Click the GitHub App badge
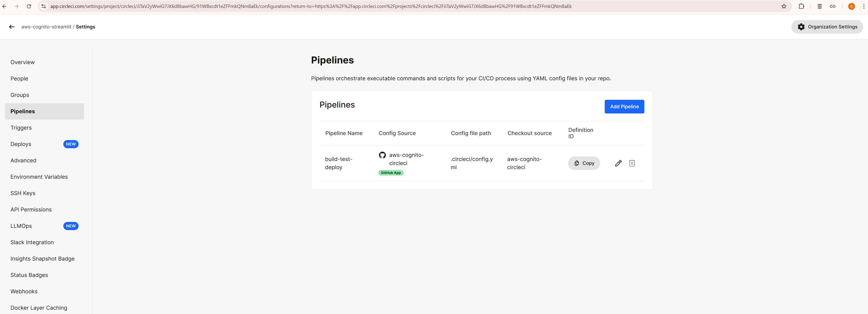Viewport: 868px width, 314px height. tap(391, 173)
